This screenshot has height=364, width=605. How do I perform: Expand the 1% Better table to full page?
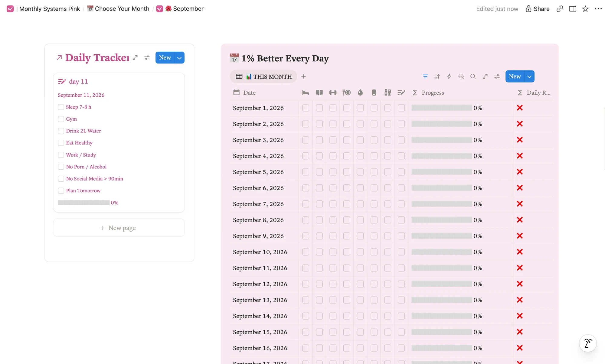pyautogui.click(x=485, y=76)
